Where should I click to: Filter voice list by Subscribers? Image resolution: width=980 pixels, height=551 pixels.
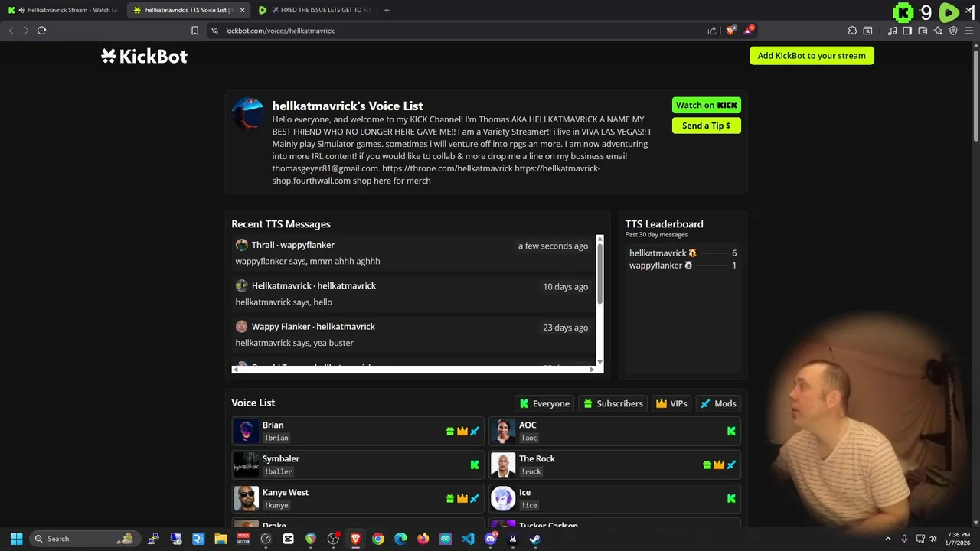(x=613, y=403)
